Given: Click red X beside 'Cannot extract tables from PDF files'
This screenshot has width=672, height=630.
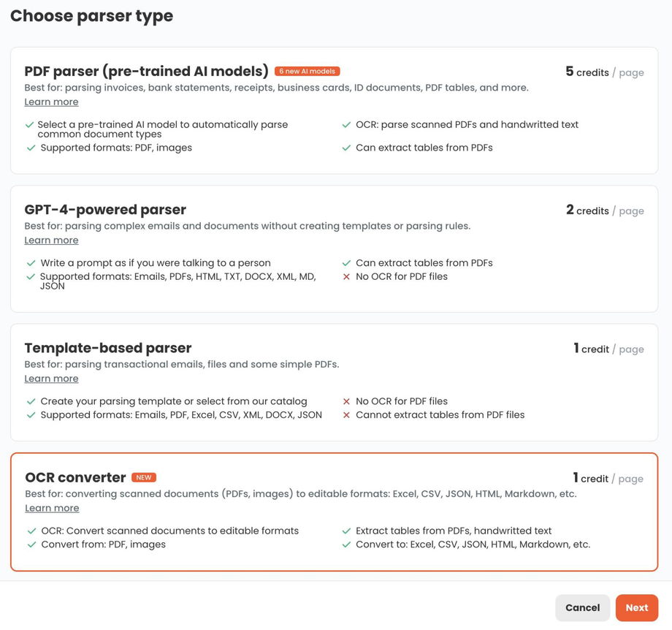Looking at the screenshot, I should [346, 415].
